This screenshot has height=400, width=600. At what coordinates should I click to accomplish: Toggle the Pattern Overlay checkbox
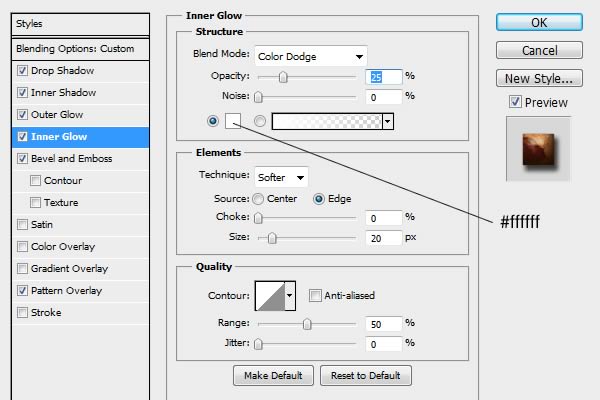click(x=22, y=291)
